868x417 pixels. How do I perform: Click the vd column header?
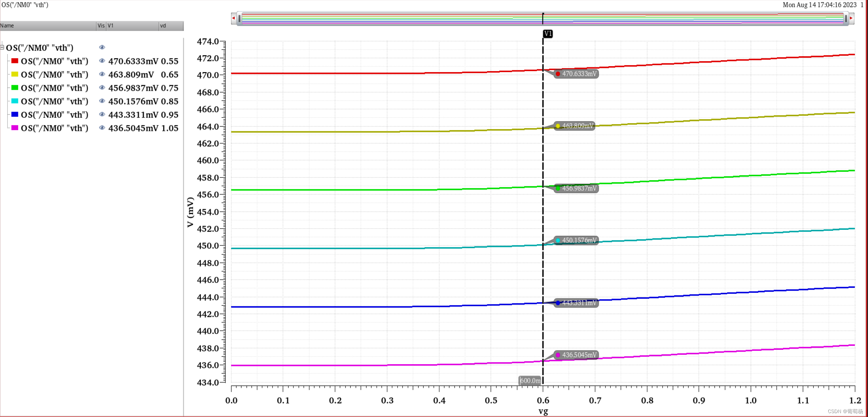171,26
